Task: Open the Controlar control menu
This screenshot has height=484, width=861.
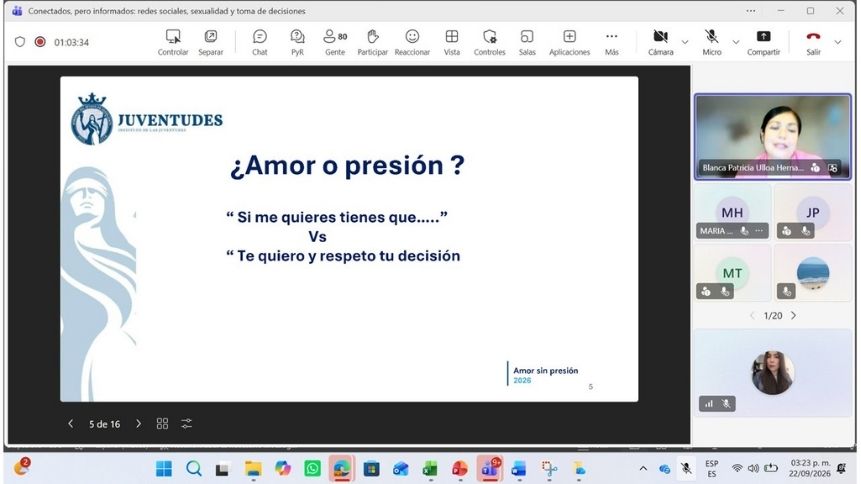Action: [x=173, y=42]
